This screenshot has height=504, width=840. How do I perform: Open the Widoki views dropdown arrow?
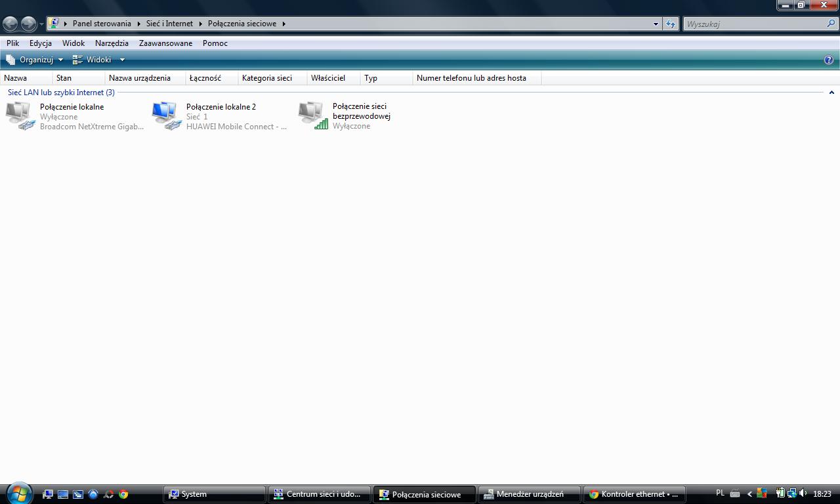[122, 60]
